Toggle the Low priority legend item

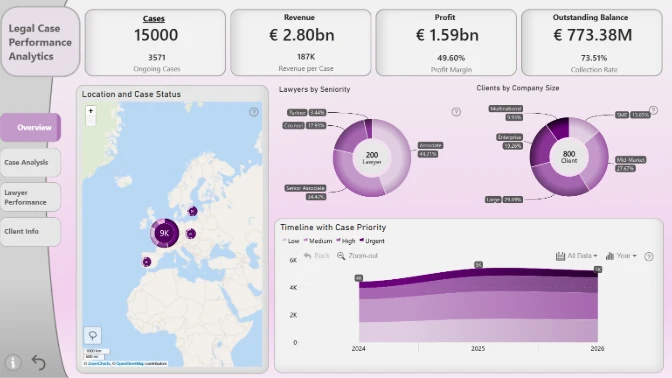[x=291, y=241]
